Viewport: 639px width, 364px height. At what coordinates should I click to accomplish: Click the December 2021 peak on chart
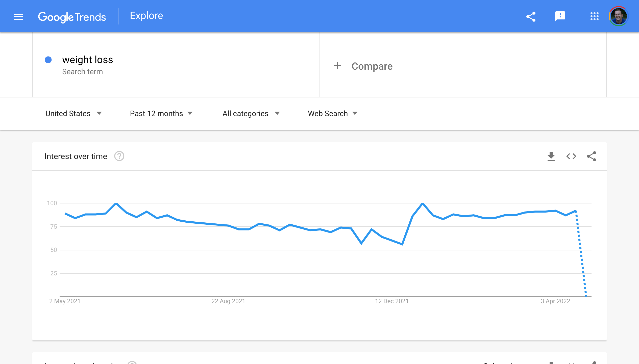[x=423, y=203]
